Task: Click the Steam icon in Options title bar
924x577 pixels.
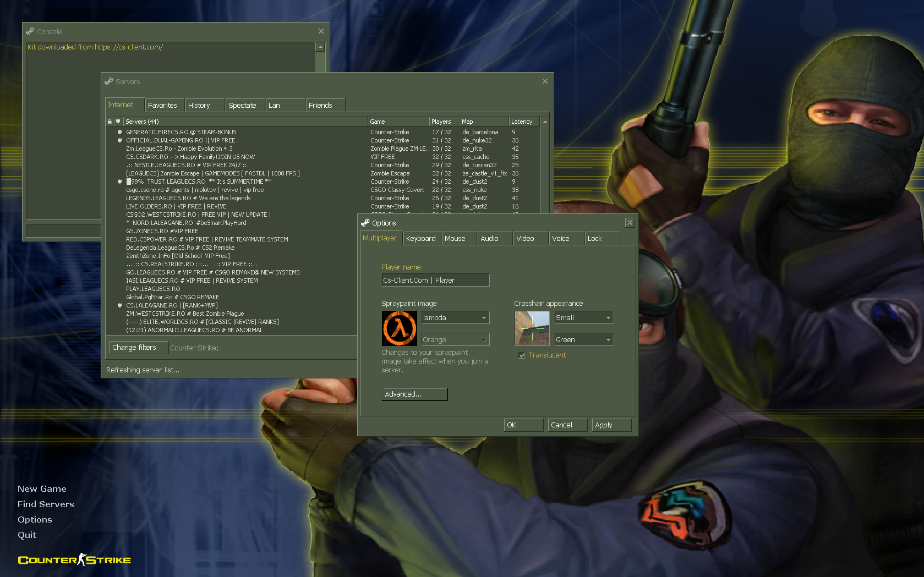Action: [365, 223]
